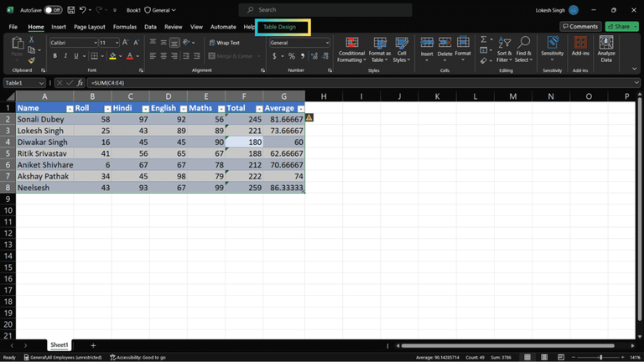Open Conditional Formatting options
The image size is (644, 362).
[x=351, y=49]
